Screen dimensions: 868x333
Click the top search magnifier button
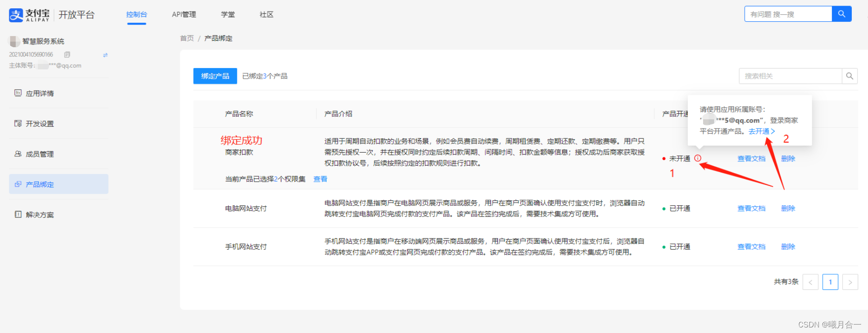click(x=841, y=14)
